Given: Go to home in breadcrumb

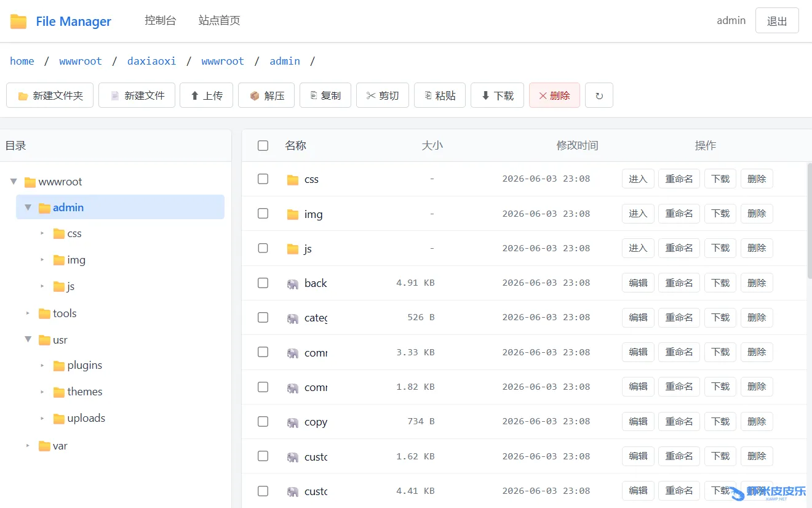Looking at the screenshot, I should click(x=22, y=61).
